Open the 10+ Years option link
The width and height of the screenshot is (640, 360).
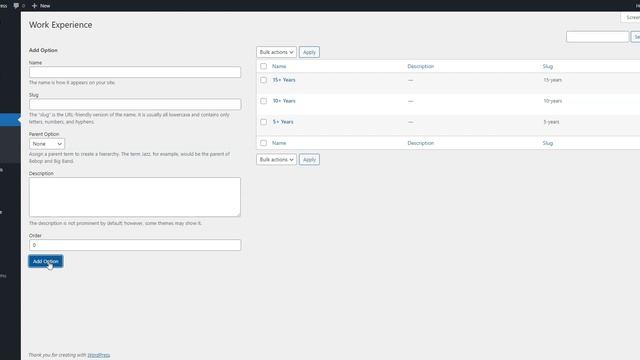click(284, 101)
